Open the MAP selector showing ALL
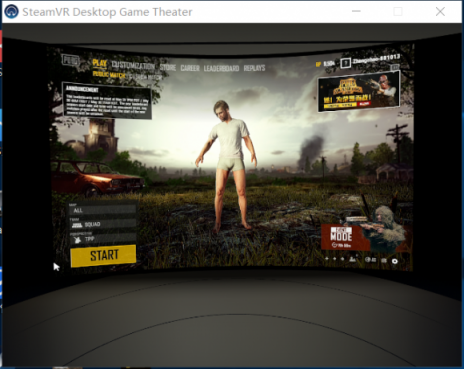This screenshot has width=464, height=369. [x=103, y=210]
